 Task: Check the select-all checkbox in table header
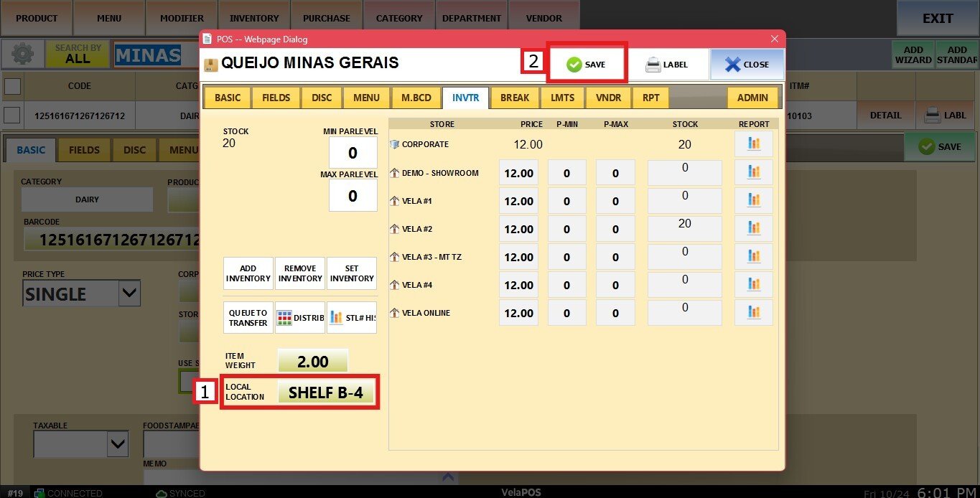[13, 86]
